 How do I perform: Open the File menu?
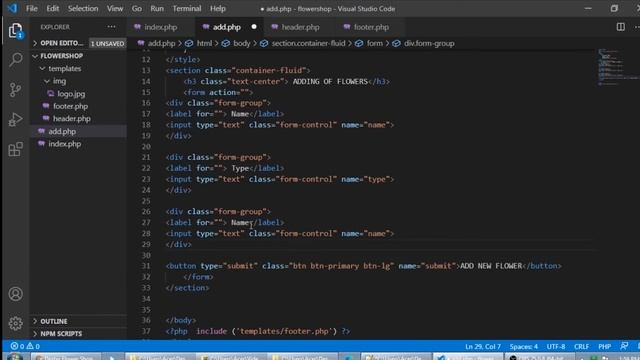[31, 9]
